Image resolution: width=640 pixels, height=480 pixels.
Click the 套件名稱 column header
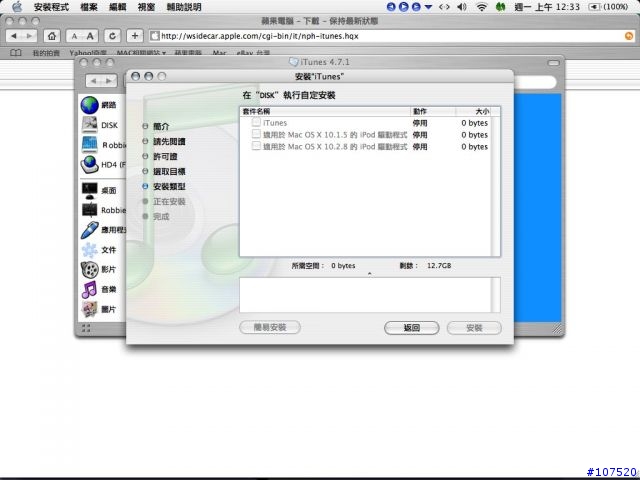pyautogui.click(x=325, y=111)
